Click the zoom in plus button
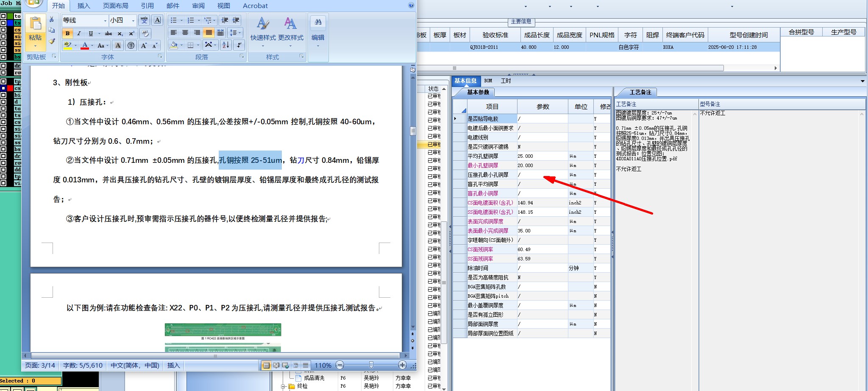The image size is (868, 391). [x=402, y=365]
